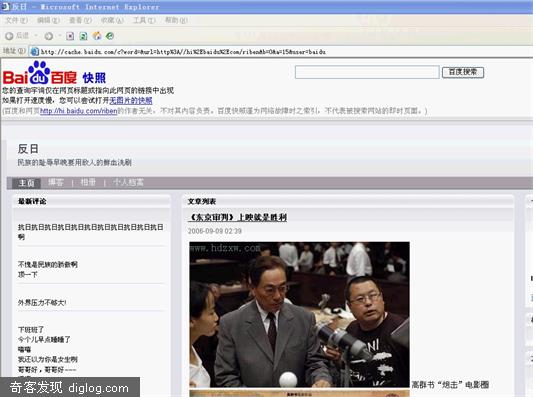Open the 编辑(E) menu
Screen dimensions: 533x397
click(48, 20)
